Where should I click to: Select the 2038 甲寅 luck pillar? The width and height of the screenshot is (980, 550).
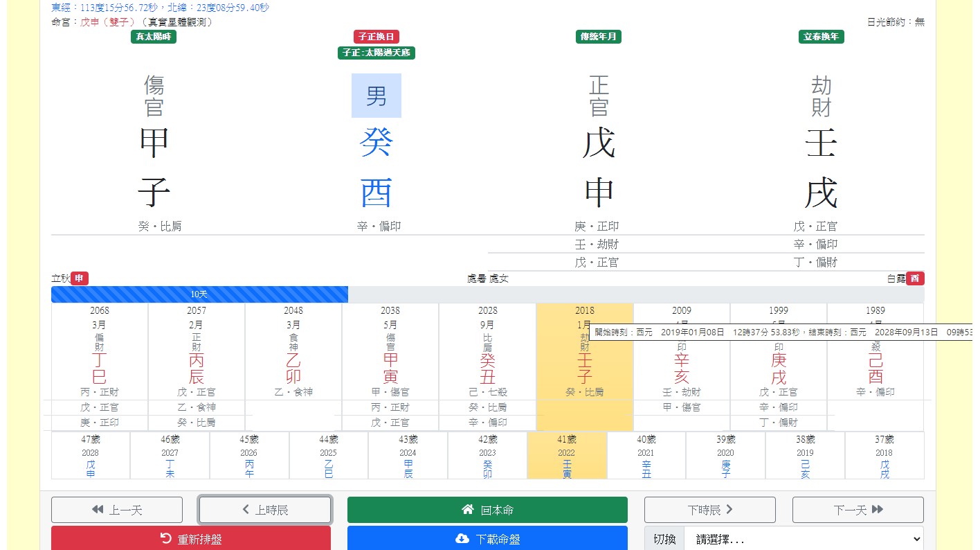(x=390, y=367)
